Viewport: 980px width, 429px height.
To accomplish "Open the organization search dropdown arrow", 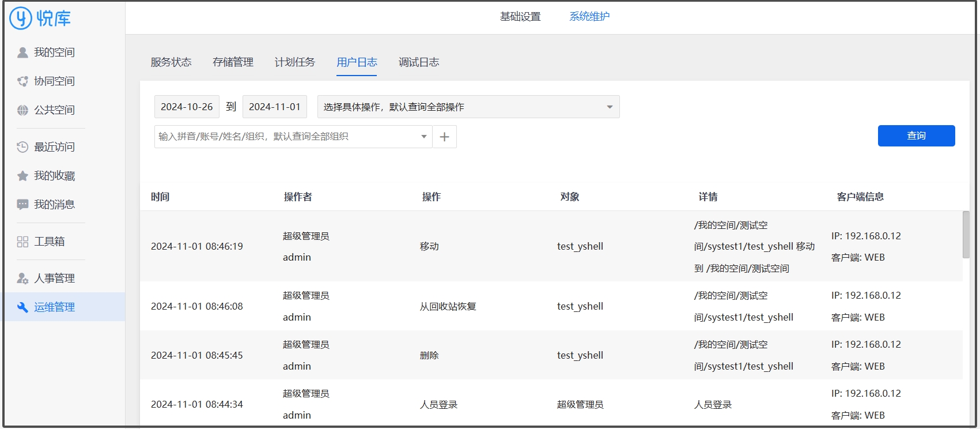I will click(x=423, y=137).
